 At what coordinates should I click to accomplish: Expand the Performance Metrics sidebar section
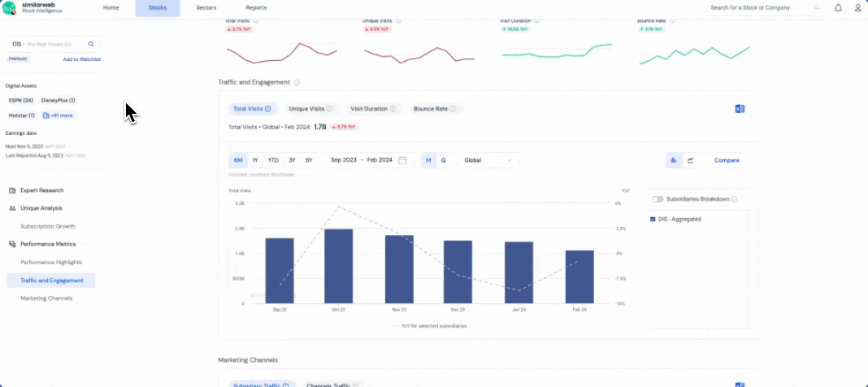click(x=47, y=244)
